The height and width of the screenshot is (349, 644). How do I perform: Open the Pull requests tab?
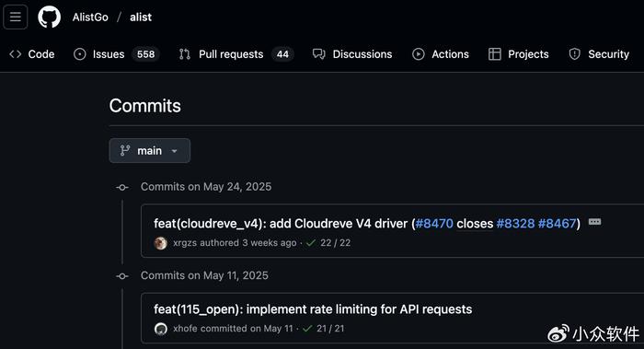pos(236,54)
